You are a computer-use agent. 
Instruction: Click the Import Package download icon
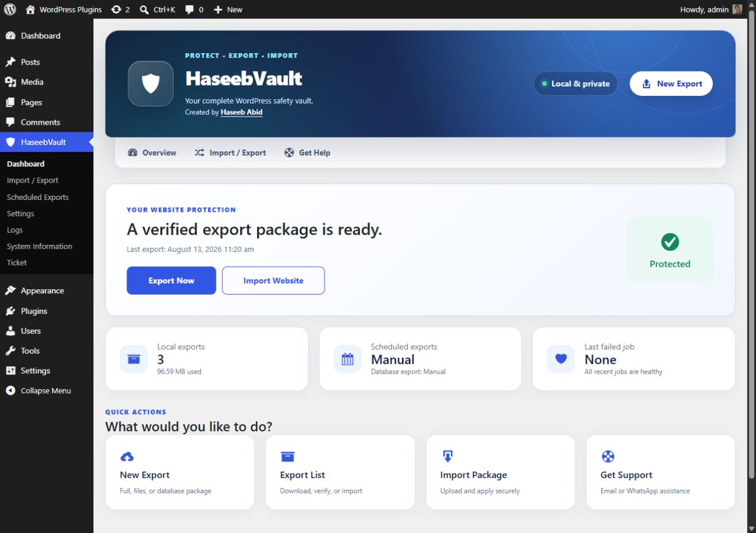click(x=447, y=456)
